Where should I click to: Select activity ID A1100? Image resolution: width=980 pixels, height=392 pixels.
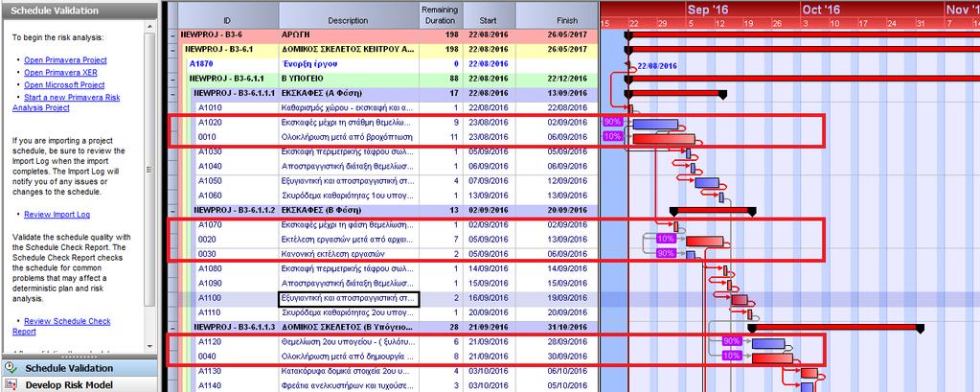210,298
